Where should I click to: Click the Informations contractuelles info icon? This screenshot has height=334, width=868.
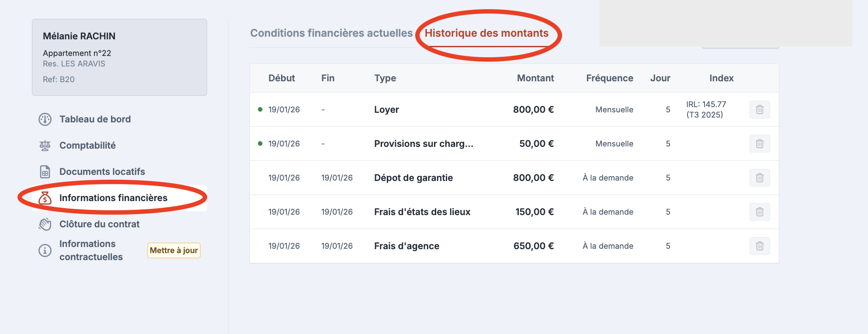click(45, 250)
